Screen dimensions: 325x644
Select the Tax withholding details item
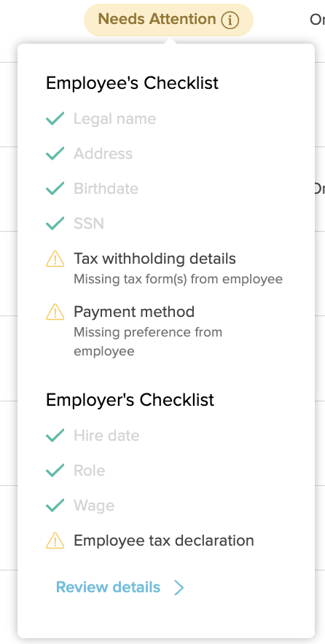click(x=155, y=259)
